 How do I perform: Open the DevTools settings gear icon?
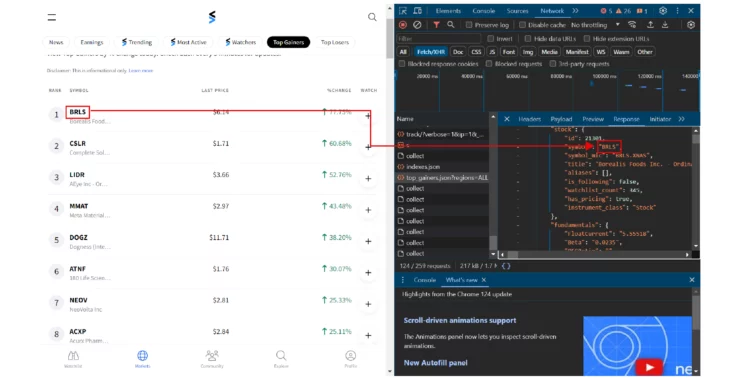point(663,10)
